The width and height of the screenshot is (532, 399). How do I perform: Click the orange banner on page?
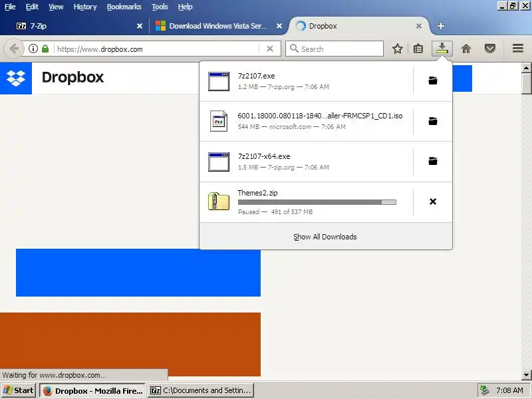(130, 344)
